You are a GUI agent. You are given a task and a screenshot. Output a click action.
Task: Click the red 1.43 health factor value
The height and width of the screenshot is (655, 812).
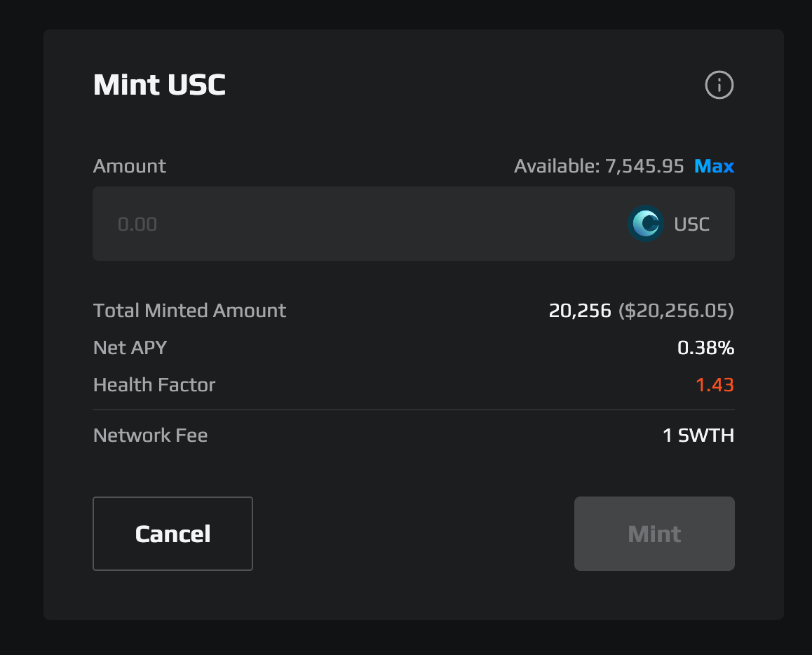[x=715, y=385]
